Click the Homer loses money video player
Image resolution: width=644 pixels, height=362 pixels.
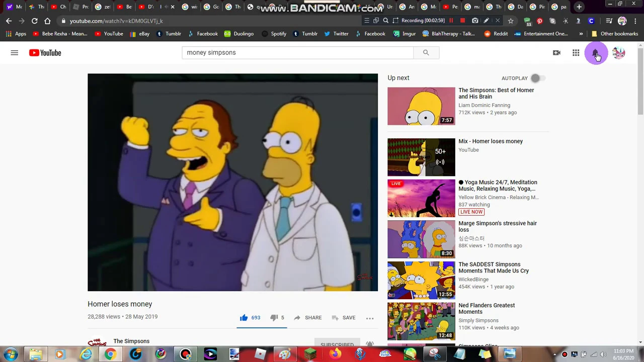tap(232, 183)
